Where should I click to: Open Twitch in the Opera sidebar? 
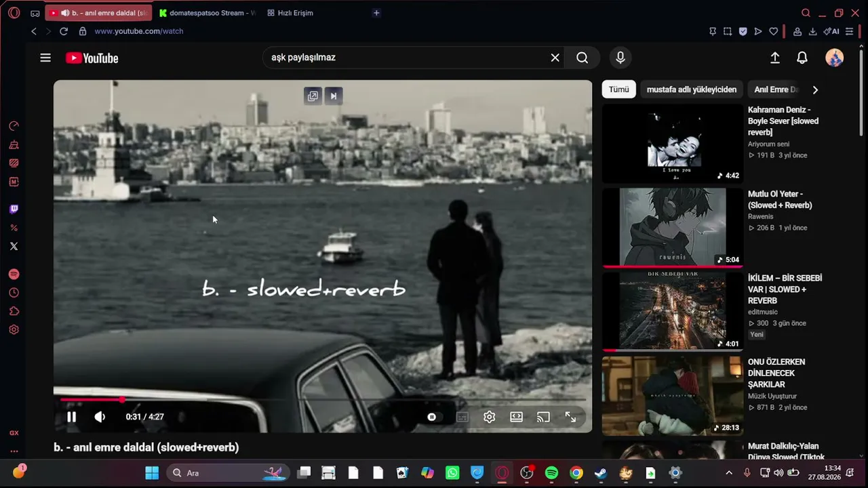point(14,209)
